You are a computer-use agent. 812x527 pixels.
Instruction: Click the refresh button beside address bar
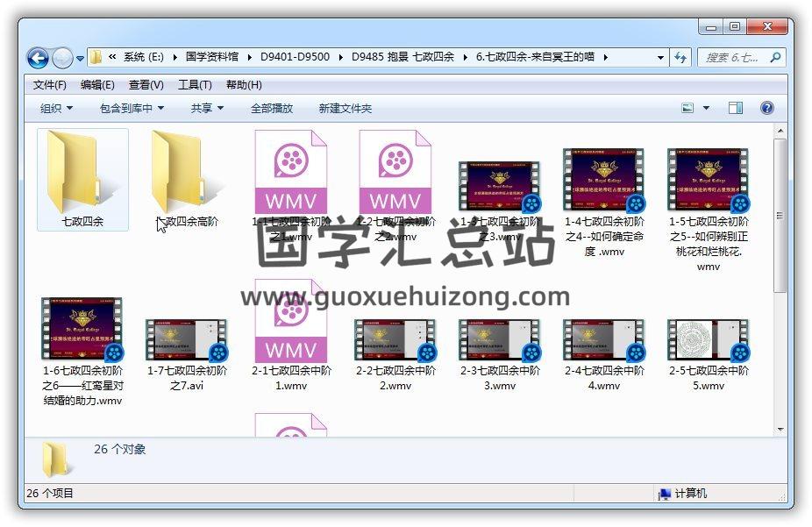680,58
